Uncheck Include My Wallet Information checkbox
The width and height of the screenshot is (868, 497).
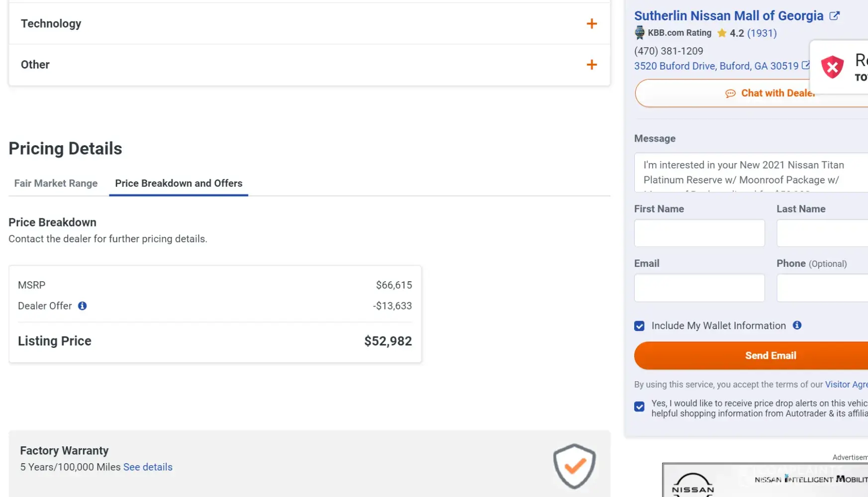coord(640,326)
